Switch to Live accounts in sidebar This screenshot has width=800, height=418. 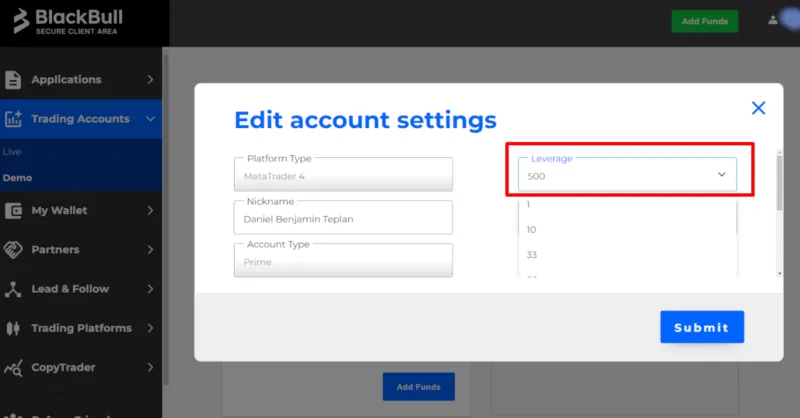click(13, 152)
